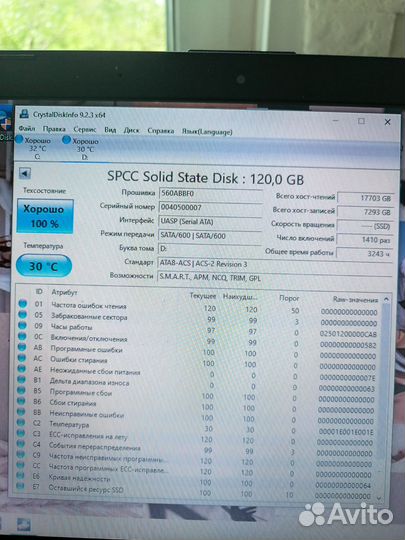405x540 pixels.
Task: Click status circle for attribute CC
Action: pyautogui.click(x=20, y=465)
